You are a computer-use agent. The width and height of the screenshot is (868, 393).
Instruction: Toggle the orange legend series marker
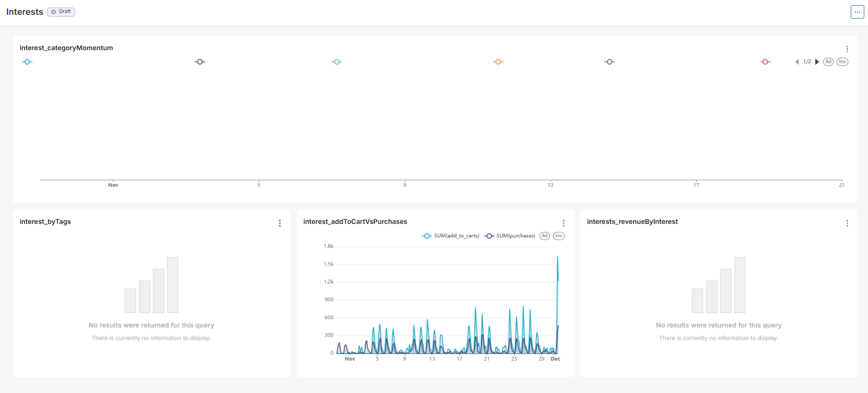(x=498, y=62)
